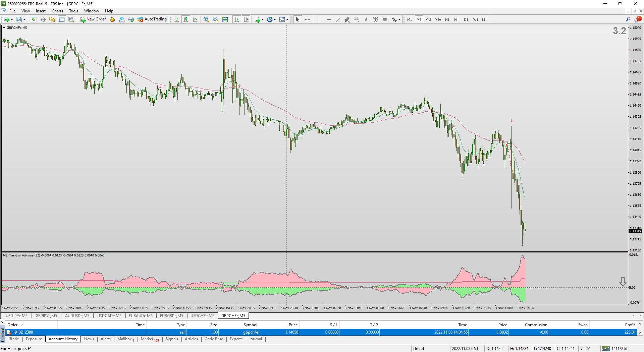Open a new chart window

[x=6, y=19]
